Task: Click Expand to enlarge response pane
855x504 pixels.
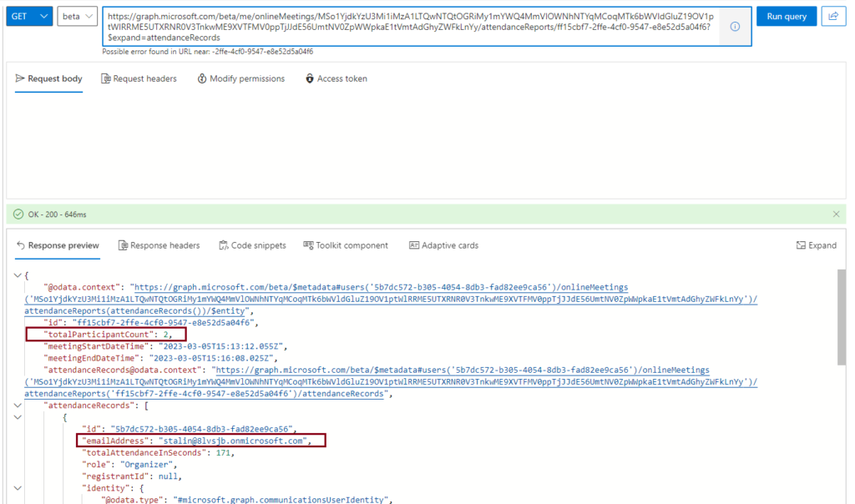Action: point(816,245)
